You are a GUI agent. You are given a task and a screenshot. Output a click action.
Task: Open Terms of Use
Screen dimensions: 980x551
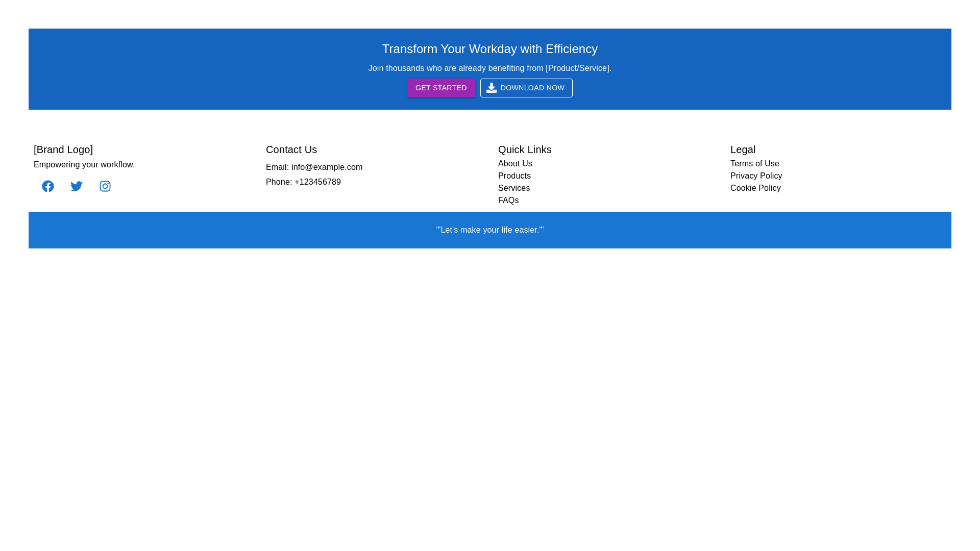(754, 164)
